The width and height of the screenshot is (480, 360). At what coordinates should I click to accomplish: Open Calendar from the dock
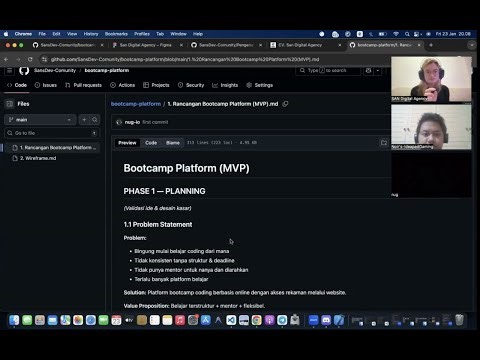pyautogui.click(x=116, y=320)
